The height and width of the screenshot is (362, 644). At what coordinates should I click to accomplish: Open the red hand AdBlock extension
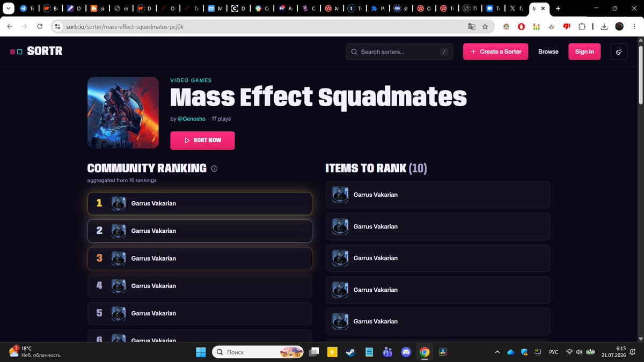pos(521,26)
